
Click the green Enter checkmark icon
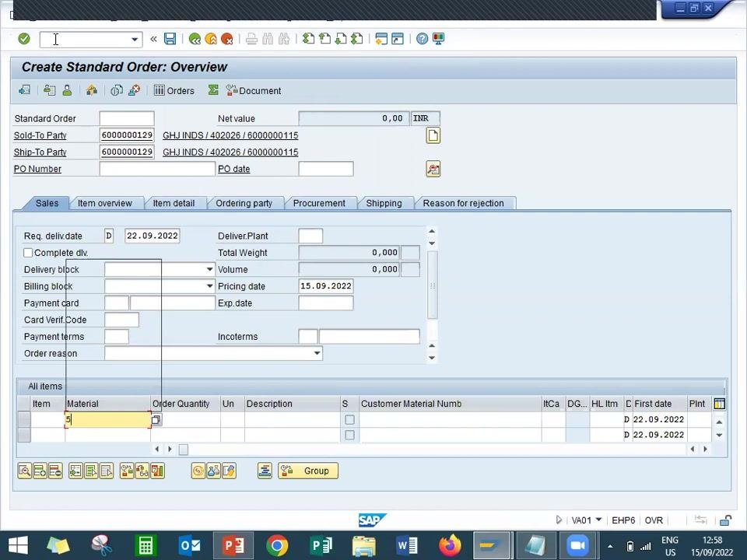click(24, 39)
